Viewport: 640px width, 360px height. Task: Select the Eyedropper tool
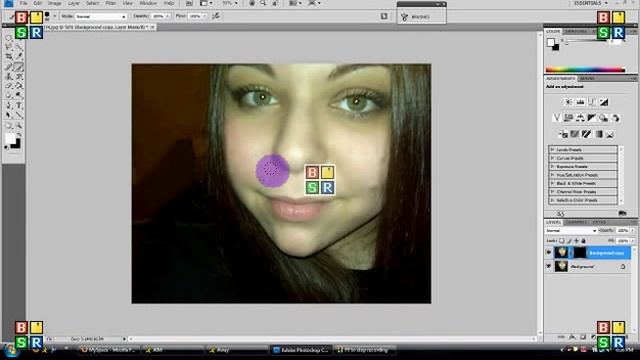[19, 57]
